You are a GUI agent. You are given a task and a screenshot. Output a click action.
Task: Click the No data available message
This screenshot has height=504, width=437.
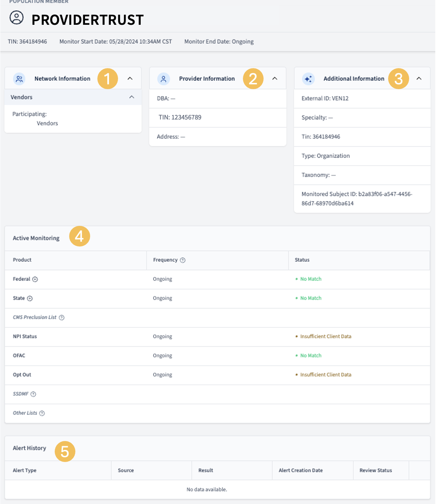click(207, 490)
